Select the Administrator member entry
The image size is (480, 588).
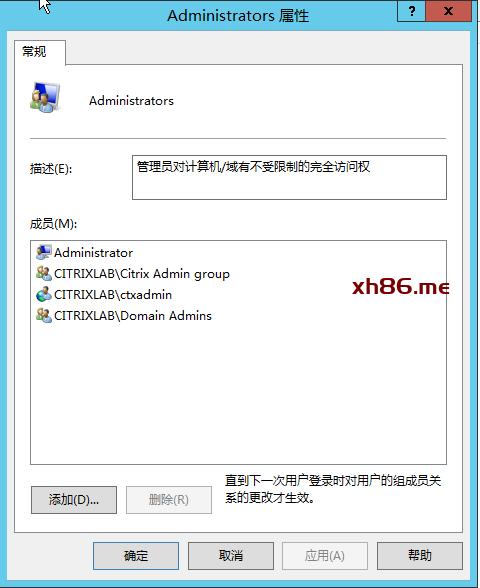coord(93,252)
